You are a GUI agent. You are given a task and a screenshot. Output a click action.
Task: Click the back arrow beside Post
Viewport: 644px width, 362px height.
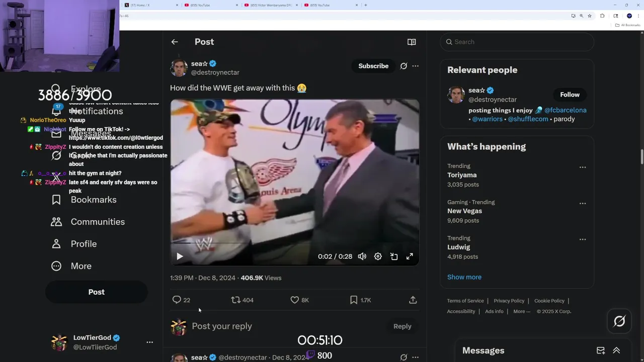175,42
